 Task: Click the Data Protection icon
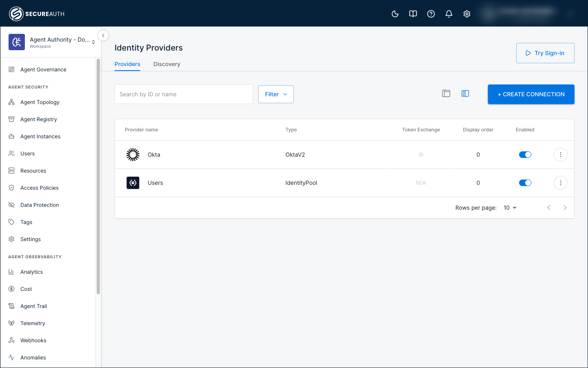11,205
